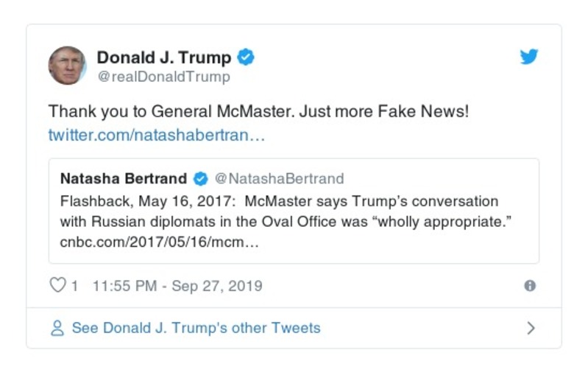Image resolution: width=588 pixels, height=378 pixels.
Task: Click the like count number 1
Action: coord(74,285)
